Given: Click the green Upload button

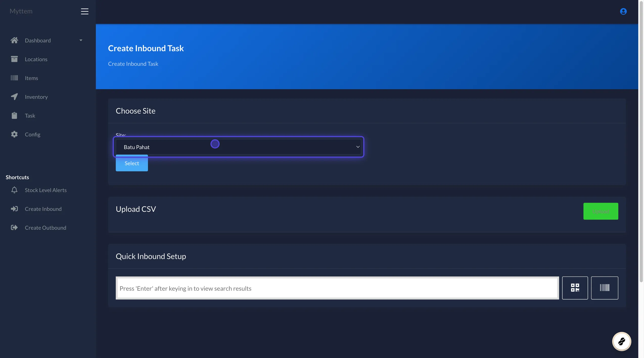Looking at the screenshot, I should click(601, 211).
